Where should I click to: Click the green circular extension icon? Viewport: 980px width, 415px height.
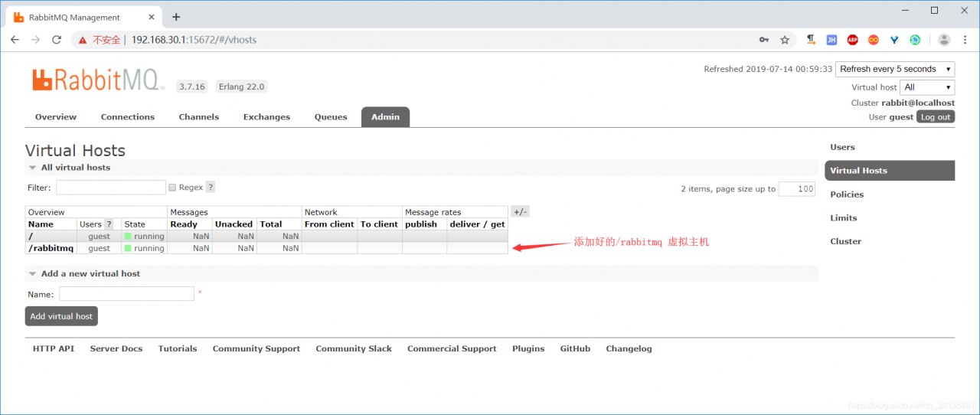915,40
